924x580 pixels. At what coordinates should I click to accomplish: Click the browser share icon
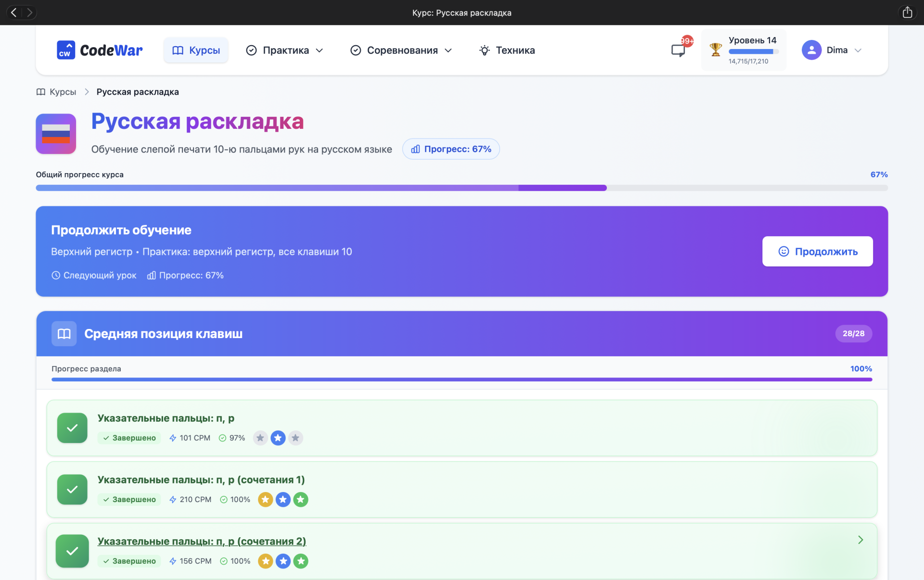(907, 13)
